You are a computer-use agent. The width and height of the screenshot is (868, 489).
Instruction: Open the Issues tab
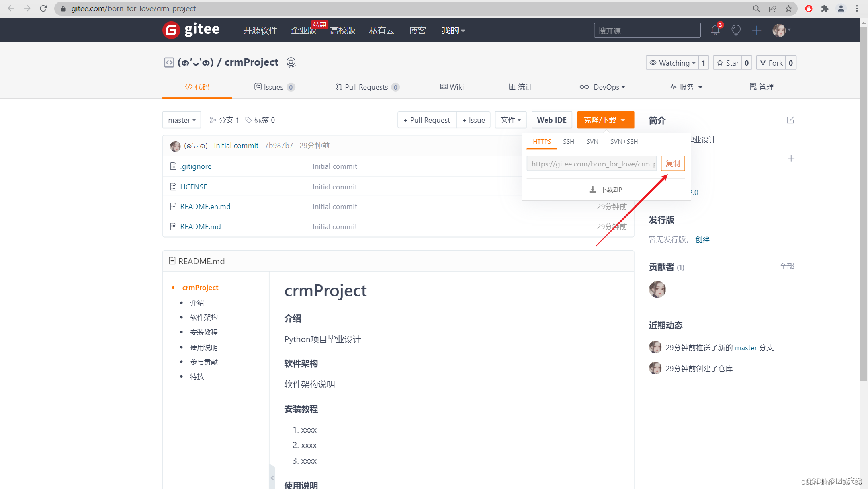click(x=274, y=87)
